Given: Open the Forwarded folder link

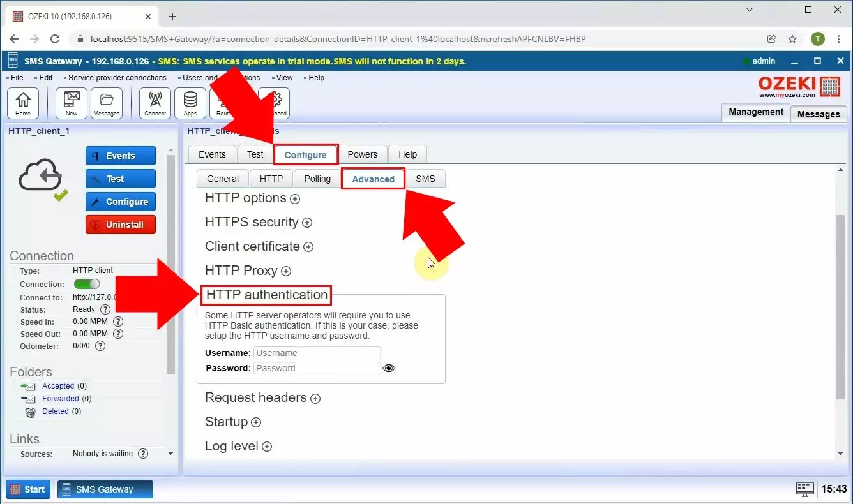Looking at the screenshot, I should click(61, 399).
